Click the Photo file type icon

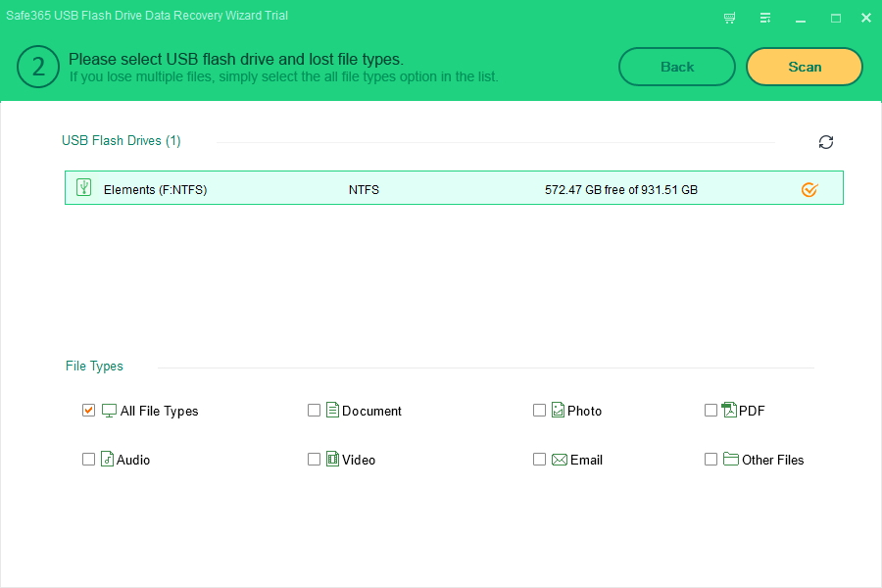pos(558,410)
